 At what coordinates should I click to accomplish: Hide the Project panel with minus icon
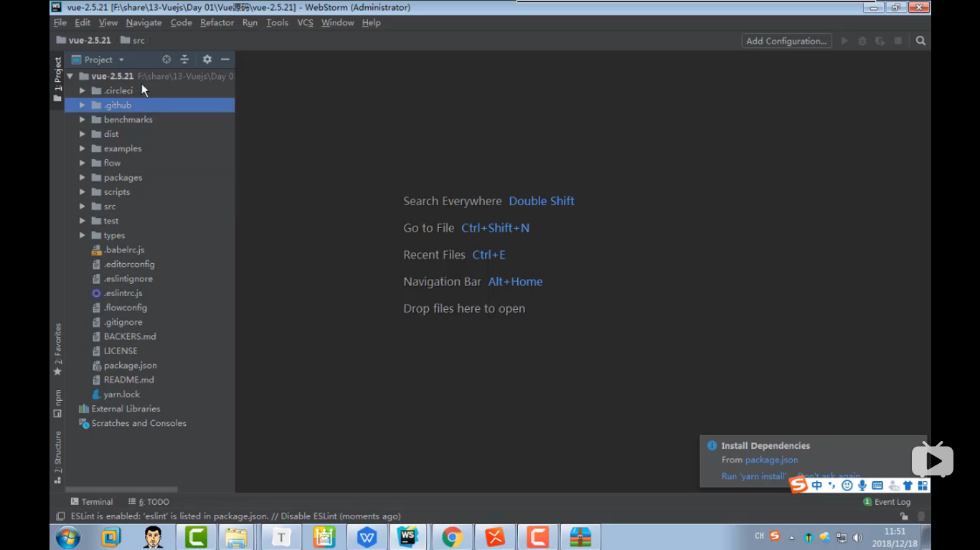pos(225,60)
